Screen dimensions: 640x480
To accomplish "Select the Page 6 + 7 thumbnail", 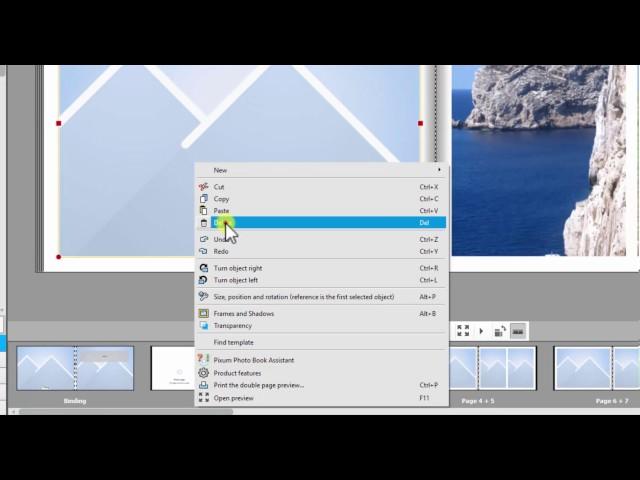I will click(x=596, y=368).
